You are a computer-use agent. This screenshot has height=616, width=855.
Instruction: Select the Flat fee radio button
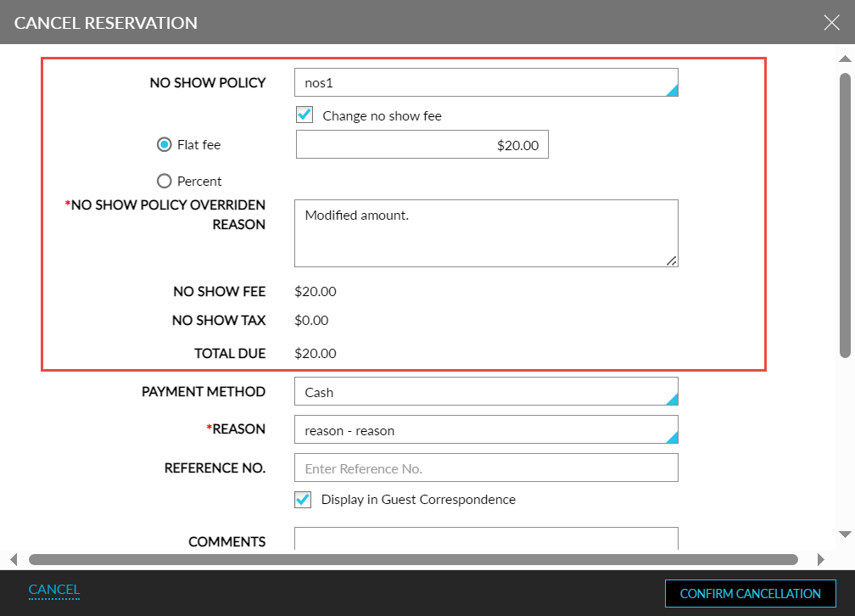pyautogui.click(x=165, y=144)
